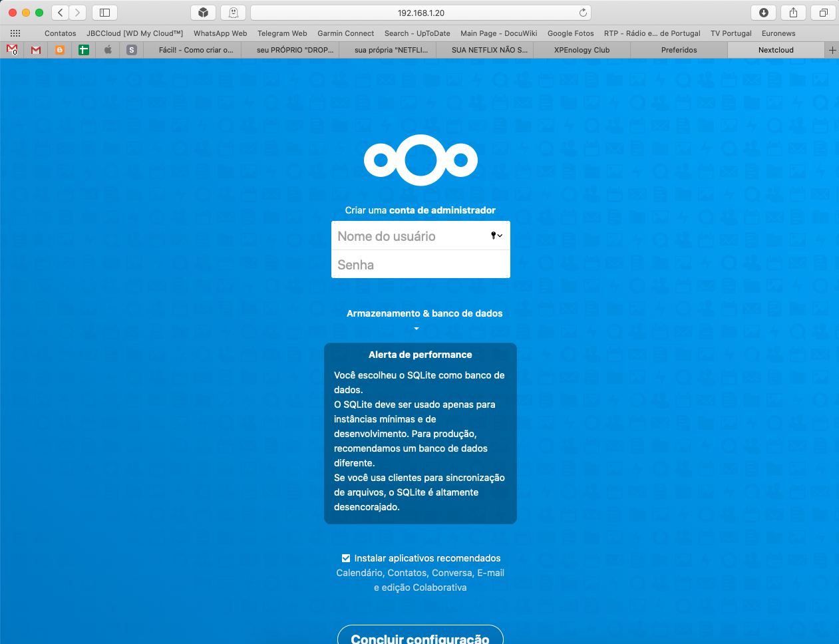
Task: Click the Safari sidebar toggle icon
Action: pyautogui.click(x=104, y=13)
